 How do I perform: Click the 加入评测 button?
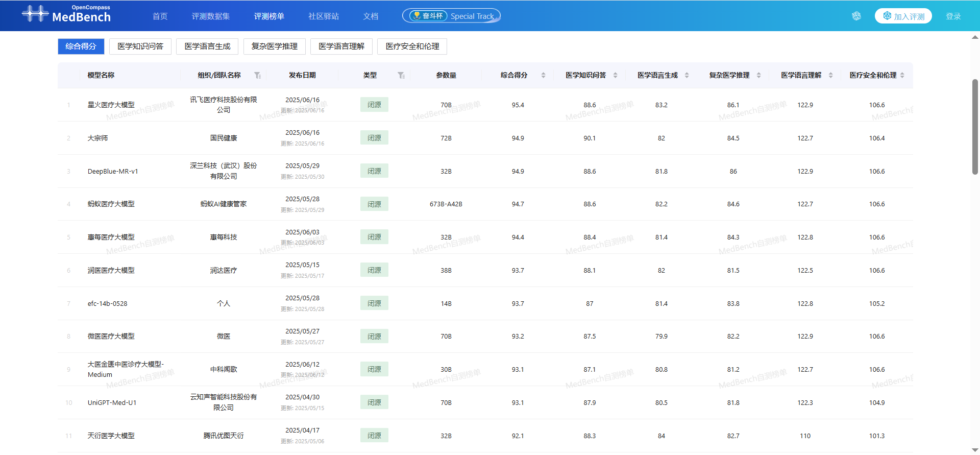(x=903, y=16)
